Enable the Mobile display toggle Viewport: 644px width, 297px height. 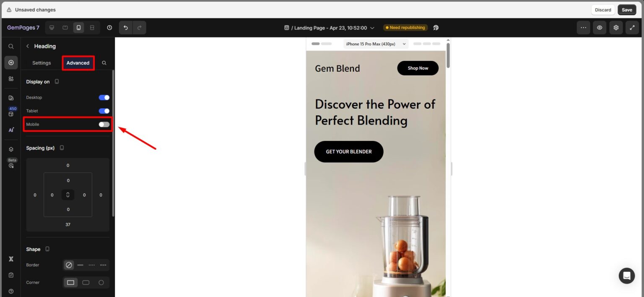coord(104,124)
